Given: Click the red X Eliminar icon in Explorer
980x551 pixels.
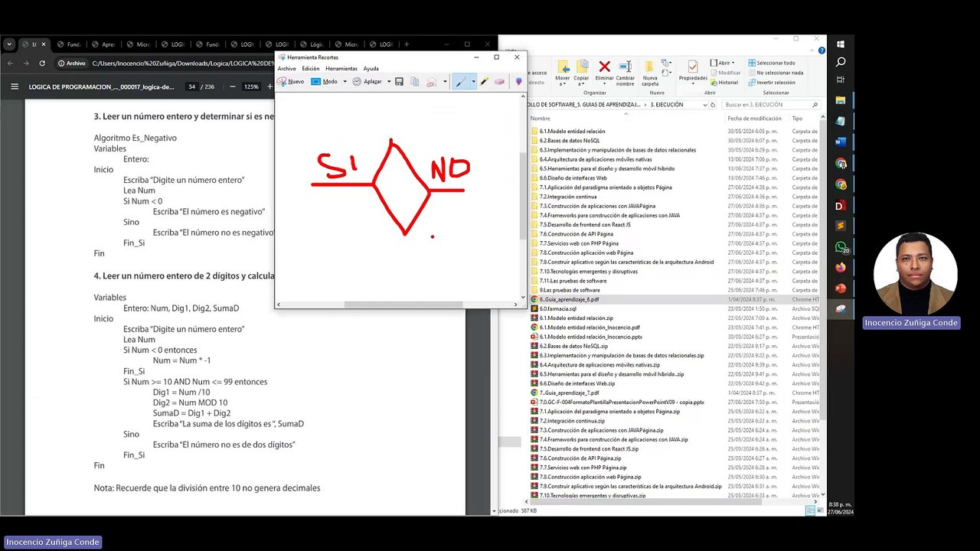Looking at the screenshot, I should tap(604, 67).
